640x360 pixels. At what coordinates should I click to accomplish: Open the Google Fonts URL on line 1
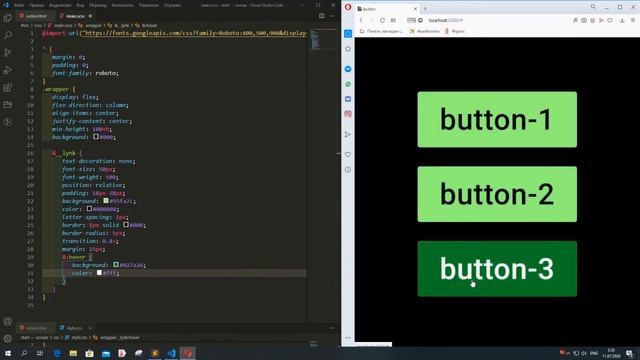point(194,33)
